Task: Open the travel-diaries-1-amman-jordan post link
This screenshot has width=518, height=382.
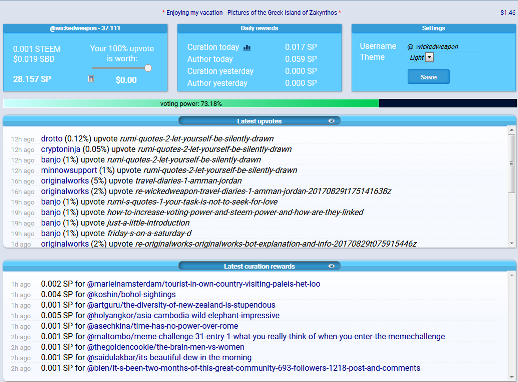Action: point(189,181)
